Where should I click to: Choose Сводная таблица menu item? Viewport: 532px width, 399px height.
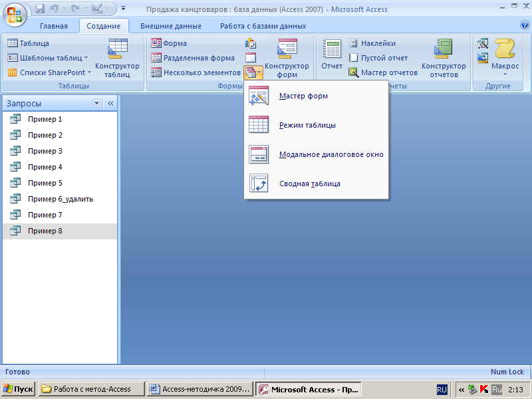(317, 184)
